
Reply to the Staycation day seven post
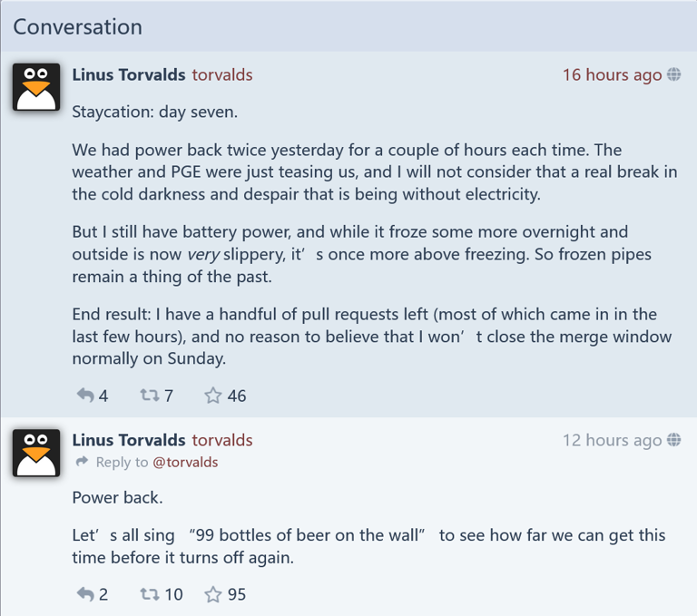[x=85, y=396]
